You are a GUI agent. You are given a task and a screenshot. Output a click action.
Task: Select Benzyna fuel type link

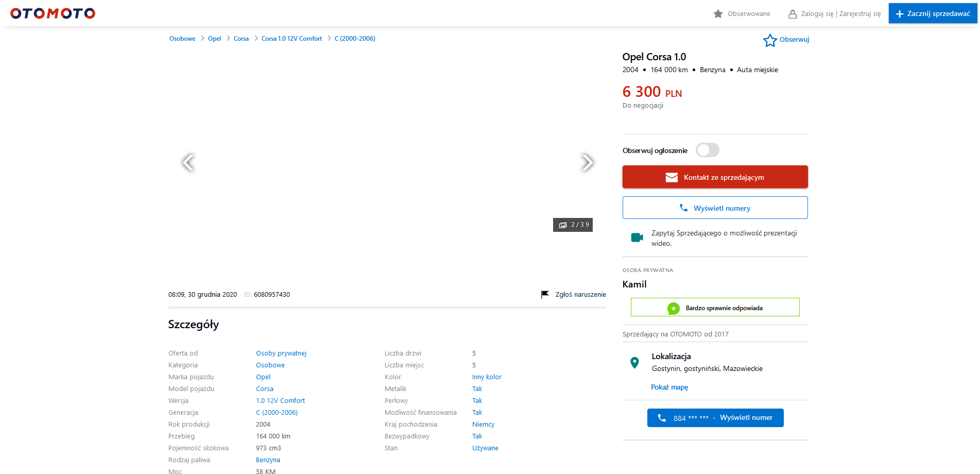pyautogui.click(x=268, y=460)
